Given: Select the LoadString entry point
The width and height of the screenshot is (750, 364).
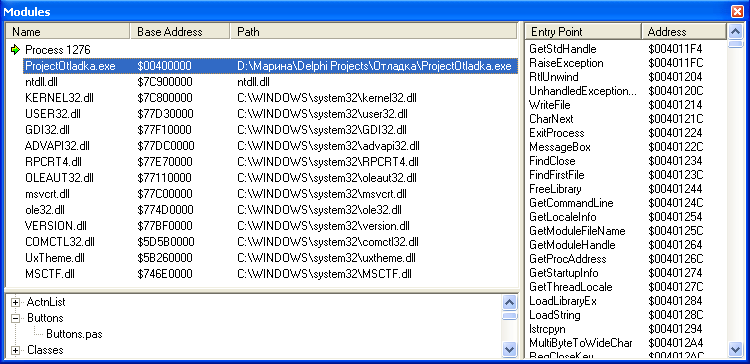Looking at the screenshot, I should (x=555, y=315).
